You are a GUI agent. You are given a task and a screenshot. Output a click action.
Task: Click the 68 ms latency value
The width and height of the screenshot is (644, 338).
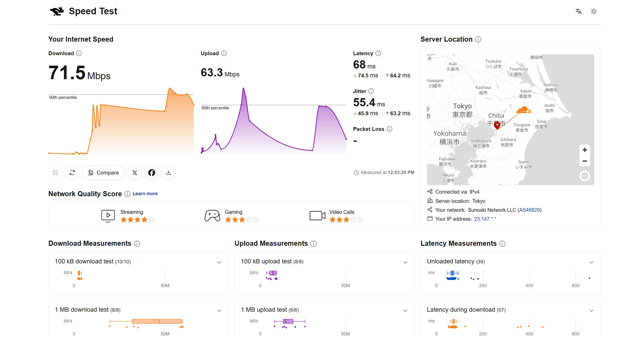364,65
